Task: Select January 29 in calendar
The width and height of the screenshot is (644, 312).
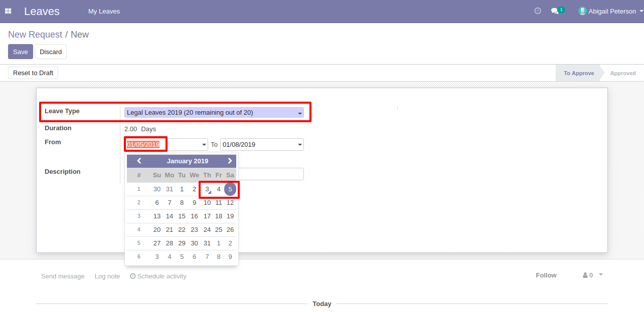Action: click(x=182, y=243)
